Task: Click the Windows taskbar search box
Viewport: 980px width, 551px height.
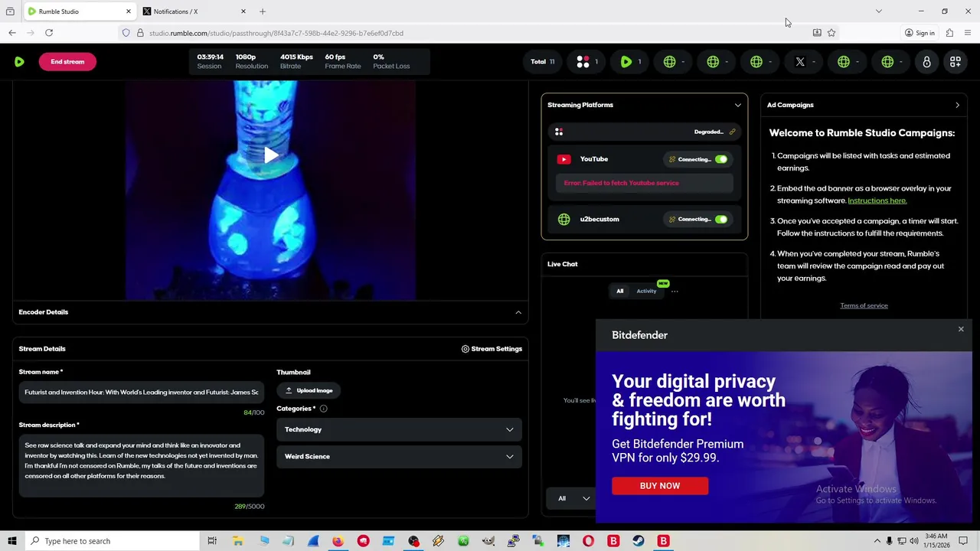Action: tap(111, 541)
